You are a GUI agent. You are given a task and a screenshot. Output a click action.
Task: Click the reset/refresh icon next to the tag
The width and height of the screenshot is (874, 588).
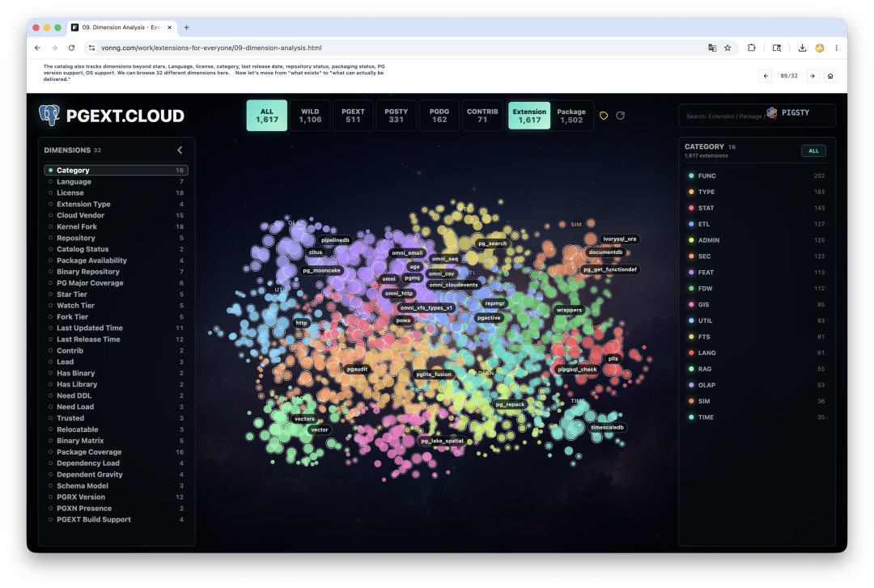pos(621,116)
